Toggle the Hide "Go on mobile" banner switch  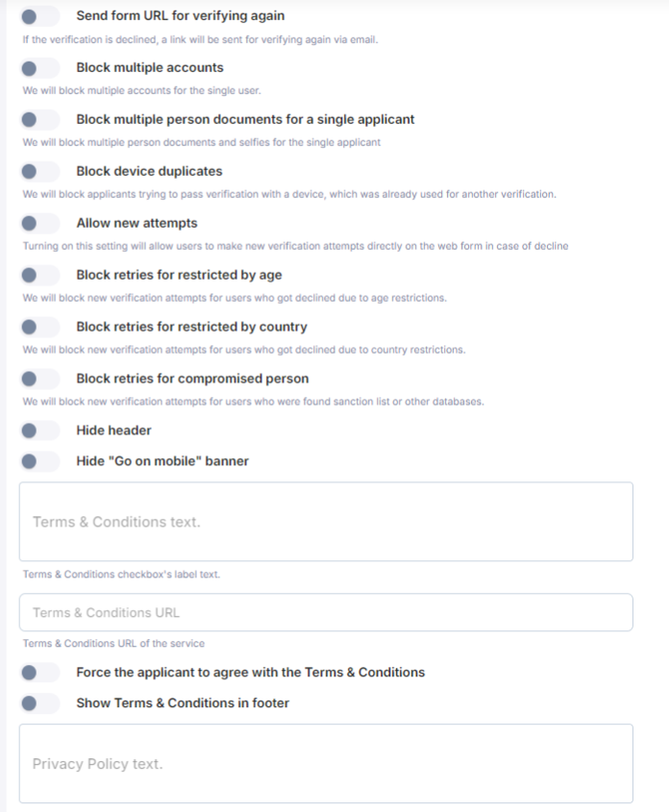click(x=39, y=462)
